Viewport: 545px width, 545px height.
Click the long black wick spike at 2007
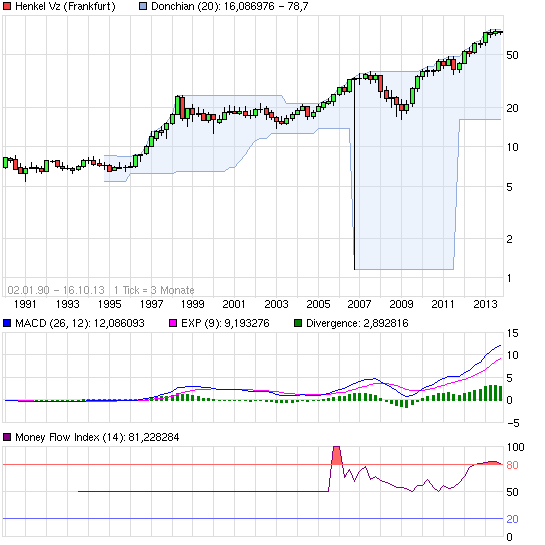pos(355,174)
